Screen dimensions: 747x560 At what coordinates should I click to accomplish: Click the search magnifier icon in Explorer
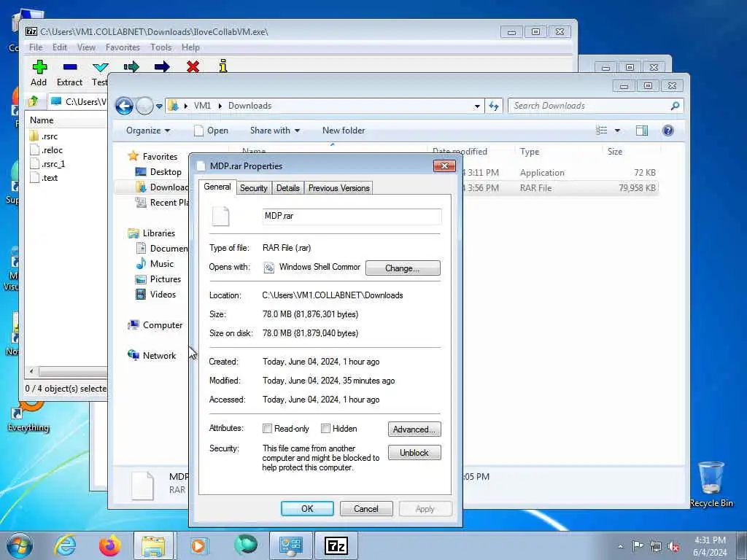coord(675,106)
